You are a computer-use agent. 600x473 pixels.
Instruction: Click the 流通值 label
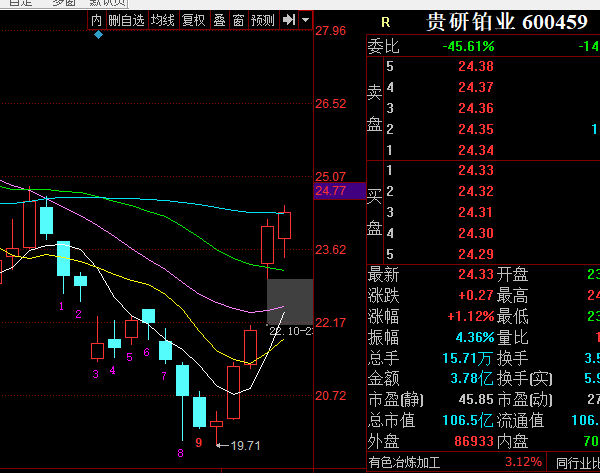click(520, 421)
